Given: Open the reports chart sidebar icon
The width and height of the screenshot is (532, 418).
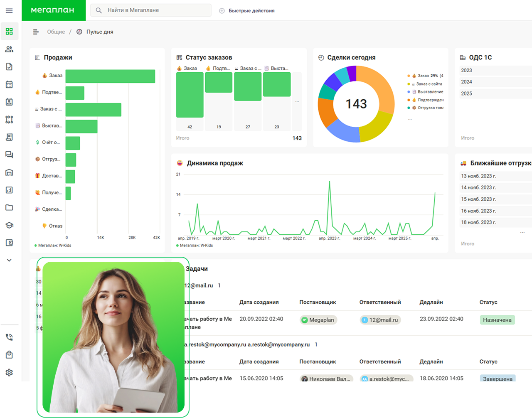Looking at the screenshot, I should pyautogui.click(x=9, y=190).
